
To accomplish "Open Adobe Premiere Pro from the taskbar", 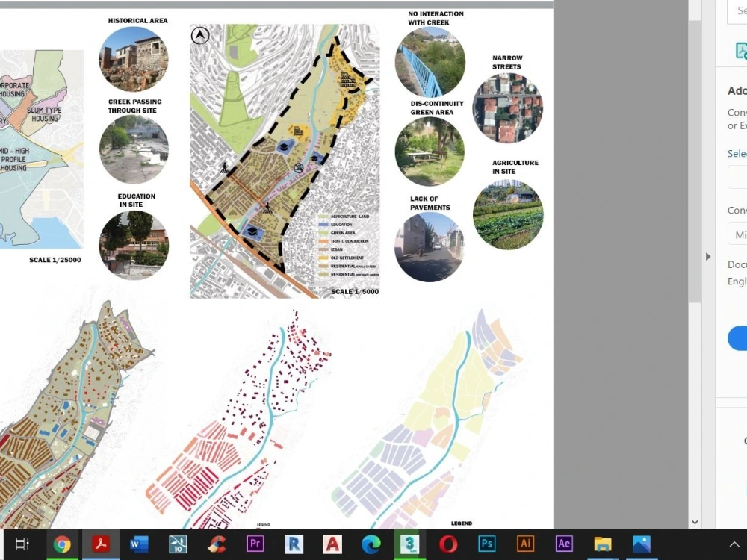I will coord(255,544).
